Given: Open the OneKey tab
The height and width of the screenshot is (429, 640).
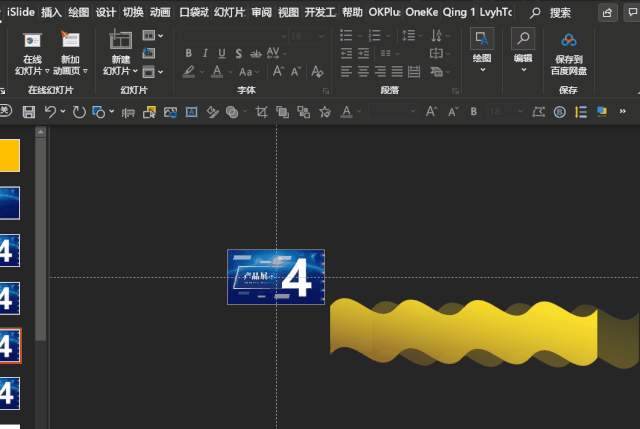Looking at the screenshot, I should tap(421, 13).
